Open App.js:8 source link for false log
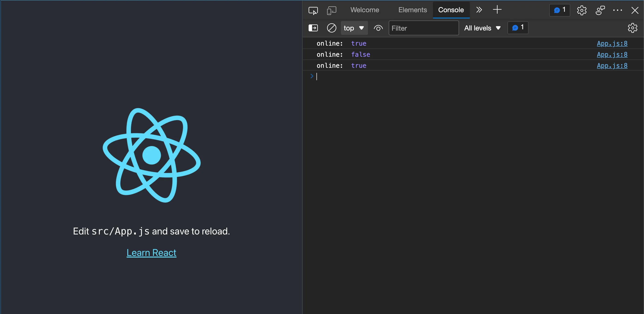Screen dimensions: 644x314 pyautogui.click(x=612, y=54)
